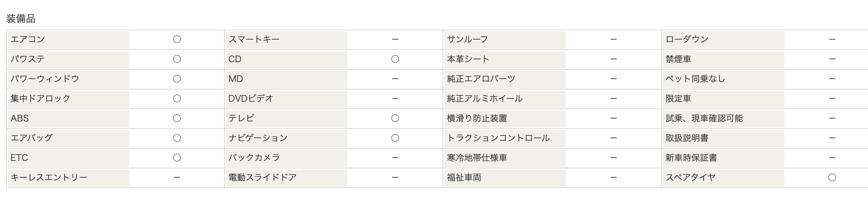Viewport: 868px width, 201px height.
Task: Click the 集中ドアロック label
Action: 40,98
